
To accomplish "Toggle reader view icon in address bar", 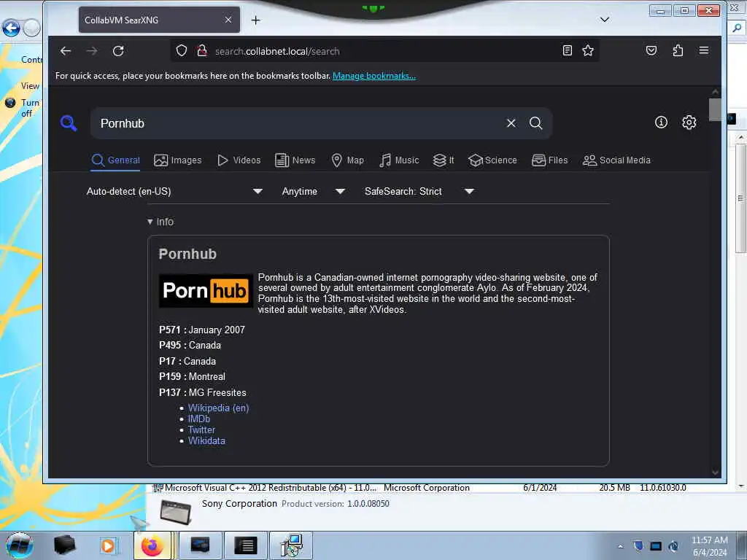I will pyautogui.click(x=567, y=50).
